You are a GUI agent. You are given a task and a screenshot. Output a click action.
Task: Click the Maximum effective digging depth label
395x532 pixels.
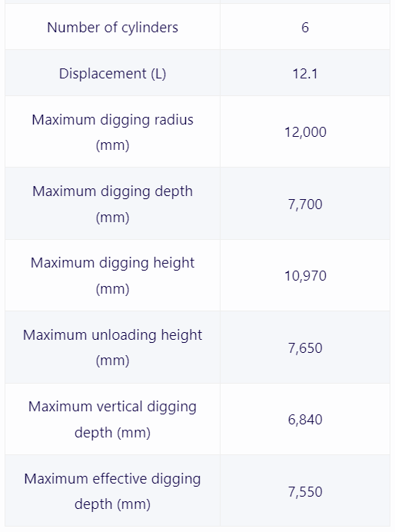coord(112,491)
